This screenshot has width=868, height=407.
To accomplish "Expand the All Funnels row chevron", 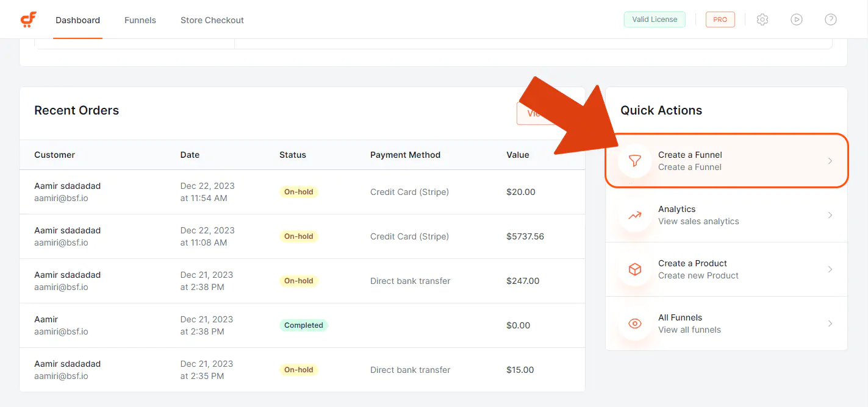I will coord(830,324).
